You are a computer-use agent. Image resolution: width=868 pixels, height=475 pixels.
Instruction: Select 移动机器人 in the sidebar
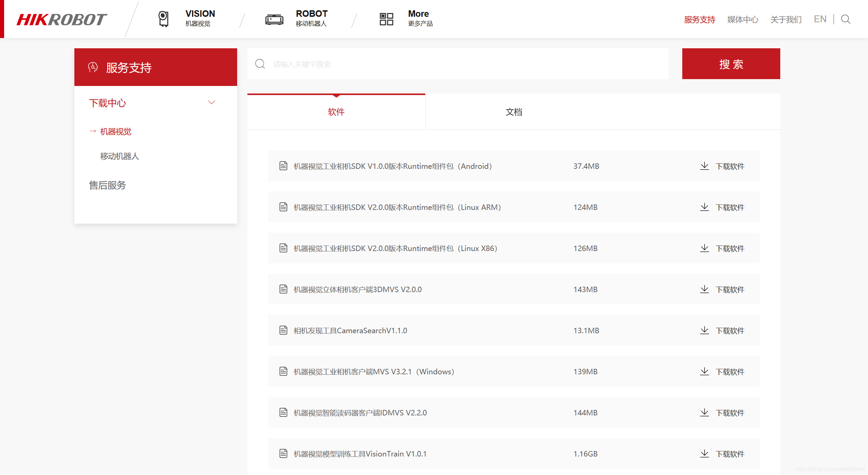pos(119,156)
